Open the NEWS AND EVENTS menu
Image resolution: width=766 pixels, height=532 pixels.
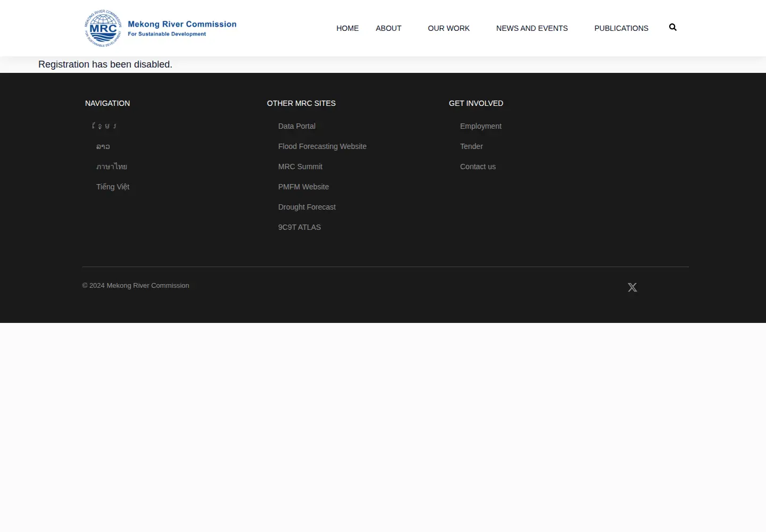(532, 28)
